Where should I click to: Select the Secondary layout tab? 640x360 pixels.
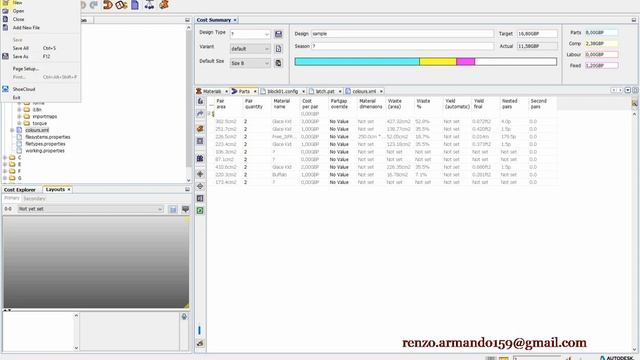34,199
